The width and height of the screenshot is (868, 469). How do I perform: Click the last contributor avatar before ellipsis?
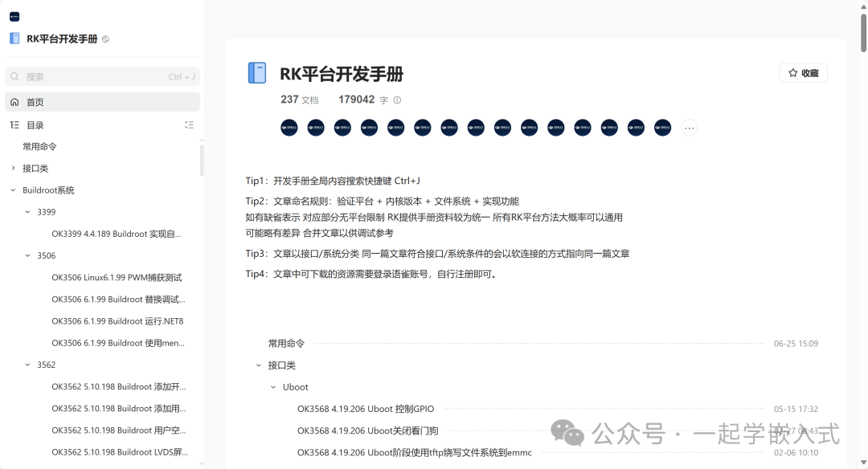[x=662, y=128]
